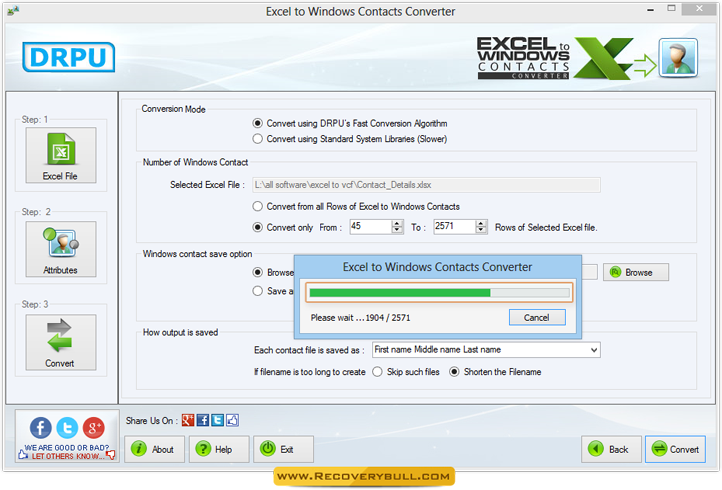Click the contact person icon in header

point(678,58)
